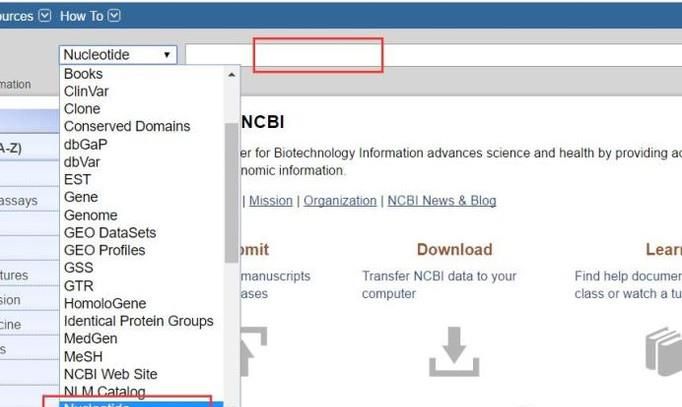The image size is (682, 407).
Task: Select ClinVar in the dropdown list
Action: [86, 91]
